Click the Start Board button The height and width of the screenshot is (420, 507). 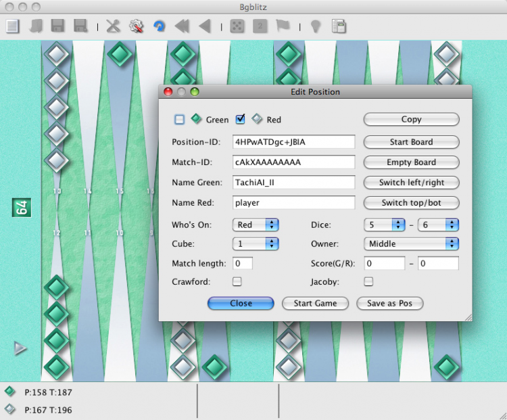[411, 142]
